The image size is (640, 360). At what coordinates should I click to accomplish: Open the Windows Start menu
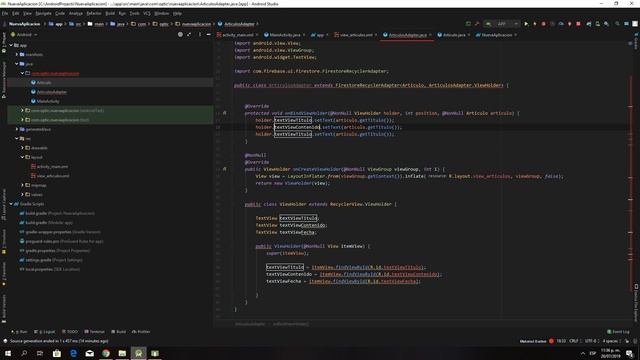click(x=8, y=353)
